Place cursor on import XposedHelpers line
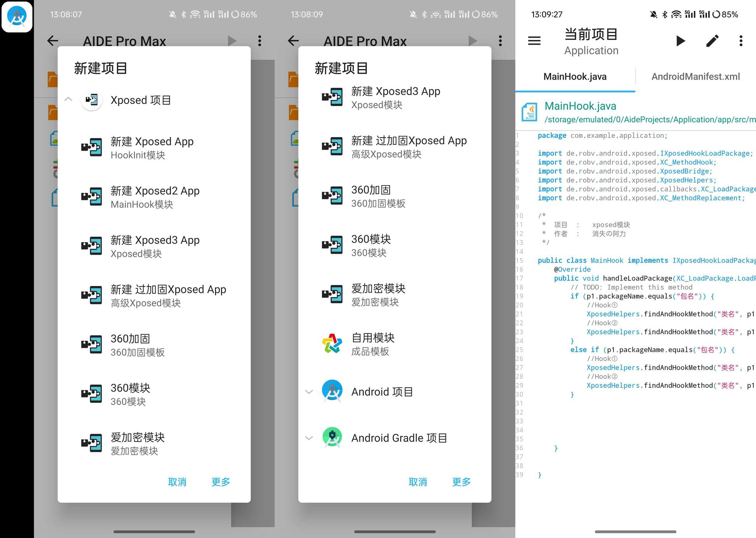Image resolution: width=756 pixels, height=538 pixels. tap(627, 180)
